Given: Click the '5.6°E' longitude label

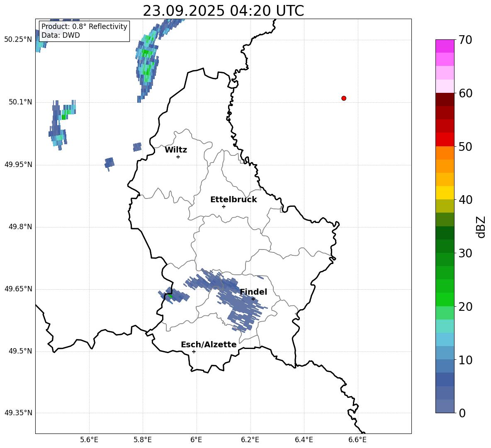Looking at the screenshot, I should coord(89,440).
